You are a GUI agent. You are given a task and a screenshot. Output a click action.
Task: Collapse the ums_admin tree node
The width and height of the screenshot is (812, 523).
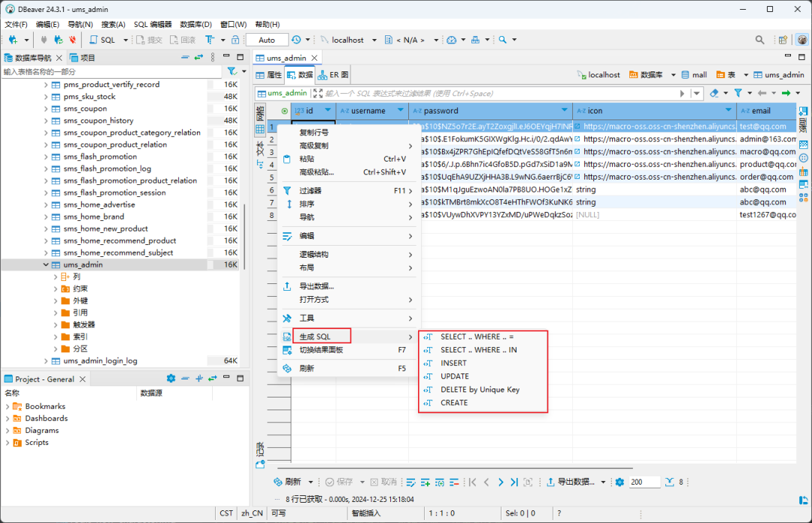[x=46, y=265]
